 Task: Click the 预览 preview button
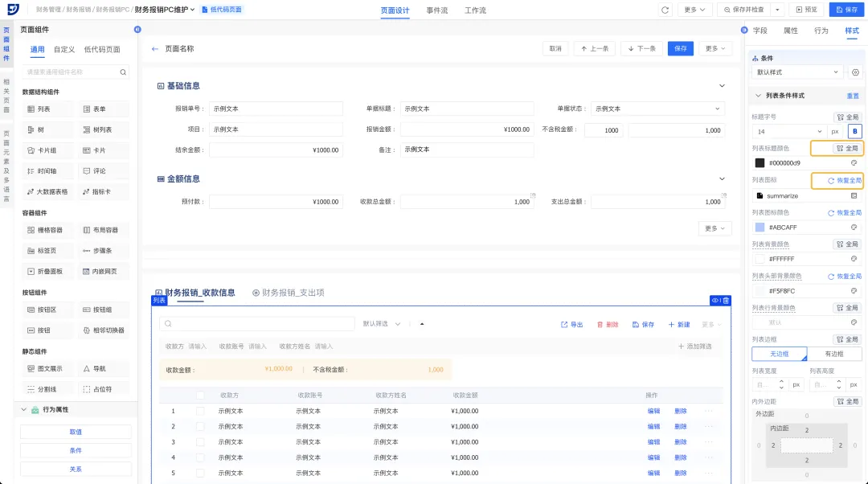click(807, 10)
